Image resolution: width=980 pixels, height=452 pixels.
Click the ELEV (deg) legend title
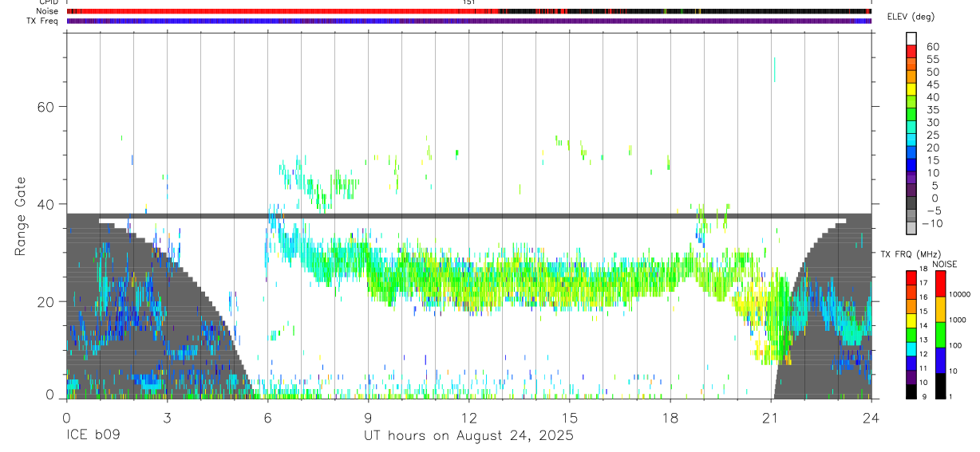click(x=912, y=17)
